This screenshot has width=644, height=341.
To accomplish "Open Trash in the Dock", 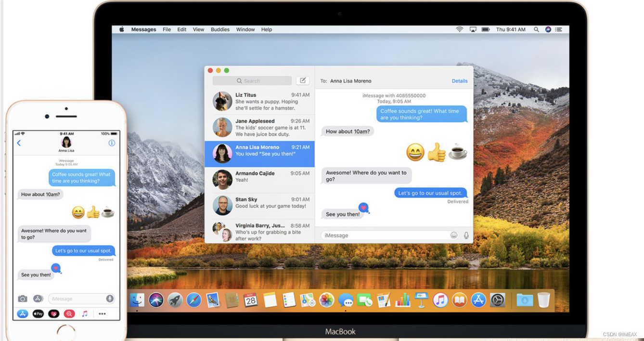I will tap(543, 300).
